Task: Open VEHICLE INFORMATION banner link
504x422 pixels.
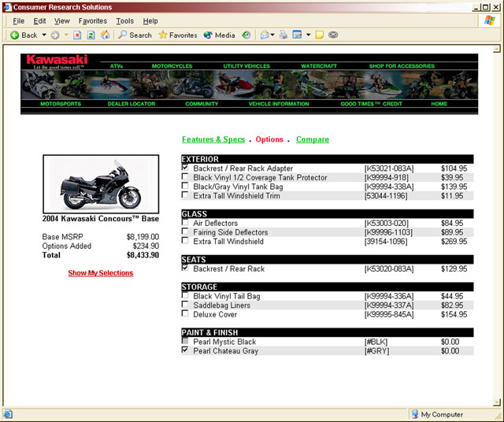Action: tap(279, 104)
